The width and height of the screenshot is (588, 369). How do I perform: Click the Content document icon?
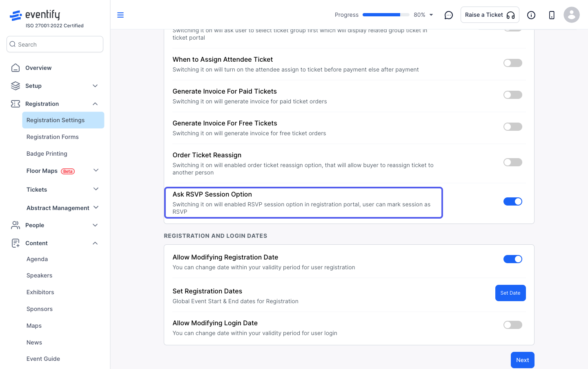(x=16, y=243)
